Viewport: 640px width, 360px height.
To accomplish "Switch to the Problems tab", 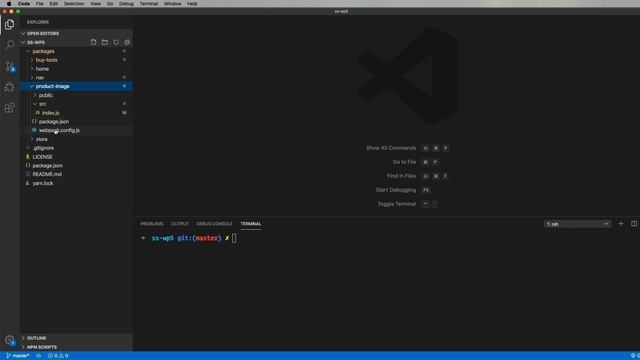I will 152,224.
